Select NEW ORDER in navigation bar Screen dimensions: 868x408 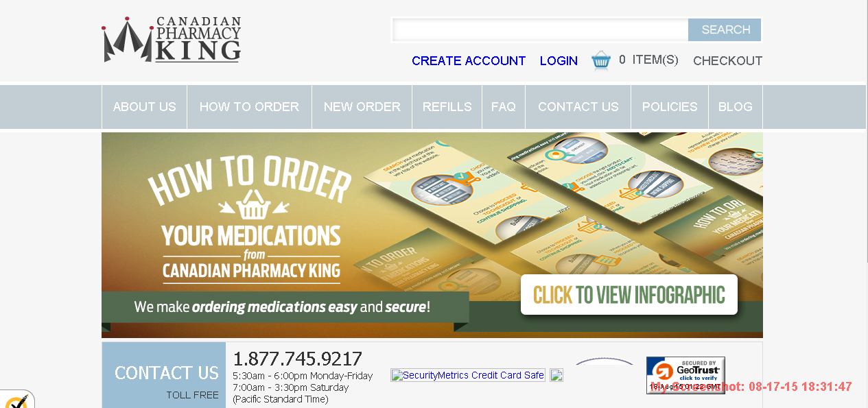click(x=362, y=107)
